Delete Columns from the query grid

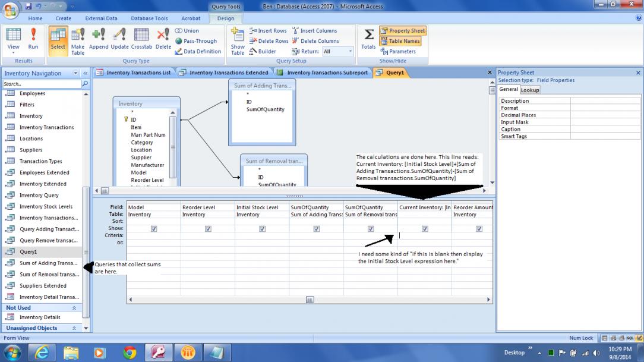pos(315,41)
